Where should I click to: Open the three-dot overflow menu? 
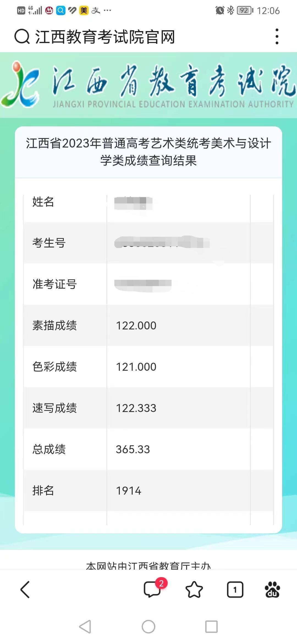coord(277,36)
